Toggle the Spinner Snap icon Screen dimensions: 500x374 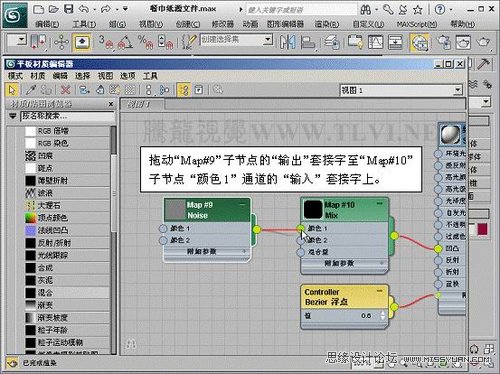165,42
